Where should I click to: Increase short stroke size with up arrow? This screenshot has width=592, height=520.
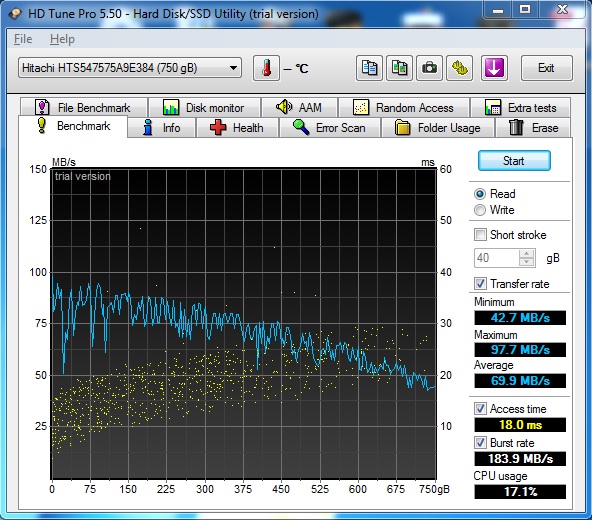click(527, 253)
